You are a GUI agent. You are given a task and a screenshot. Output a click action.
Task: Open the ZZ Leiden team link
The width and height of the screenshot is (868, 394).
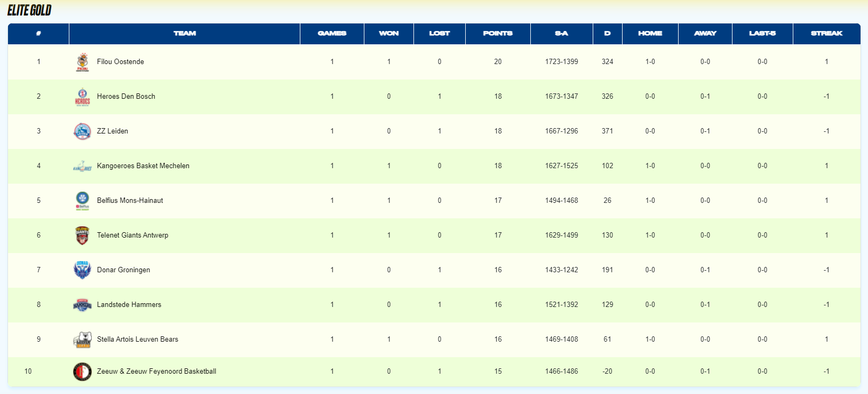(113, 131)
